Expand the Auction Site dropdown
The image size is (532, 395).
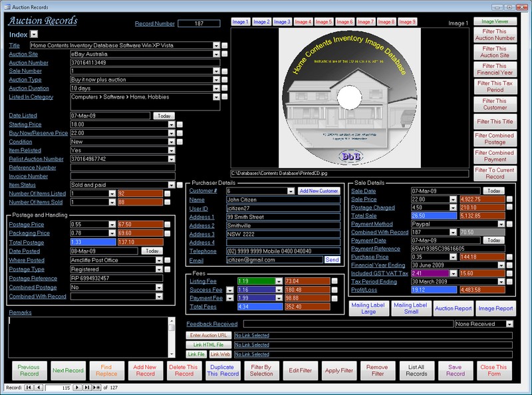216,54
